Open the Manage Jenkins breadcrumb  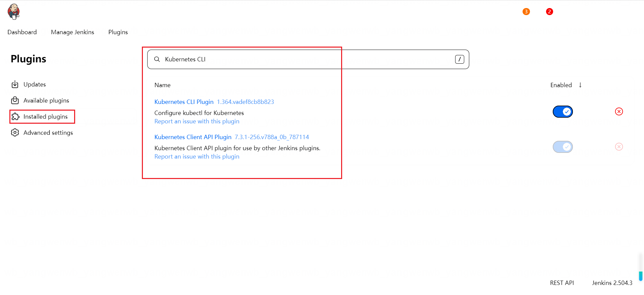(72, 32)
